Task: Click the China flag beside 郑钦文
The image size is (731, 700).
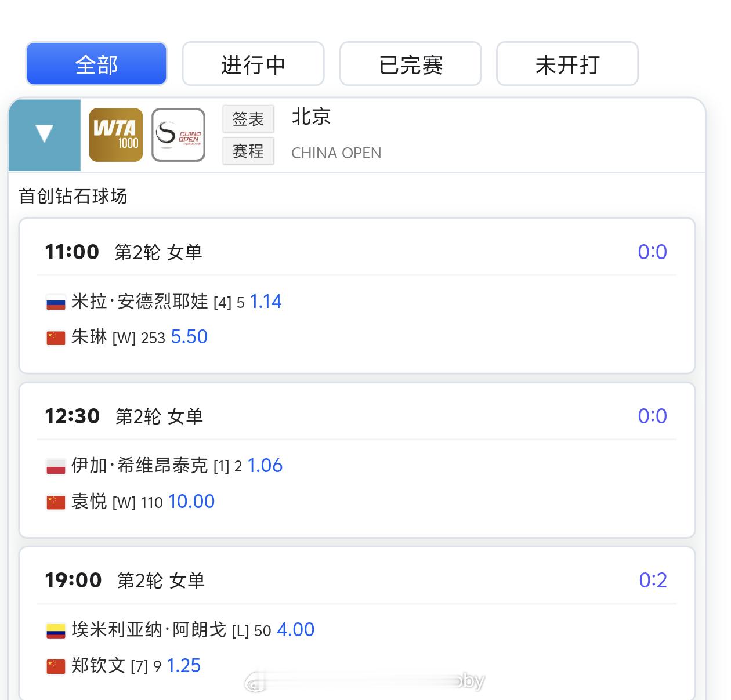Action: point(56,666)
